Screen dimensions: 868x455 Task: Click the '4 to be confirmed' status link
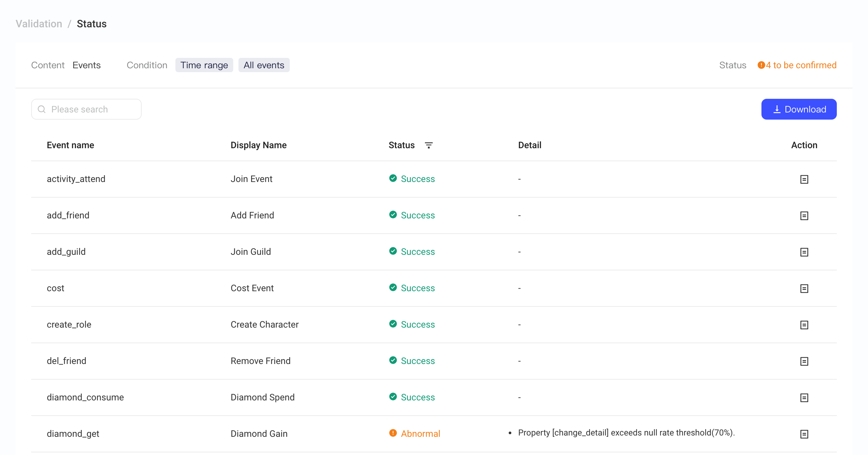pyautogui.click(x=797, y=65)
